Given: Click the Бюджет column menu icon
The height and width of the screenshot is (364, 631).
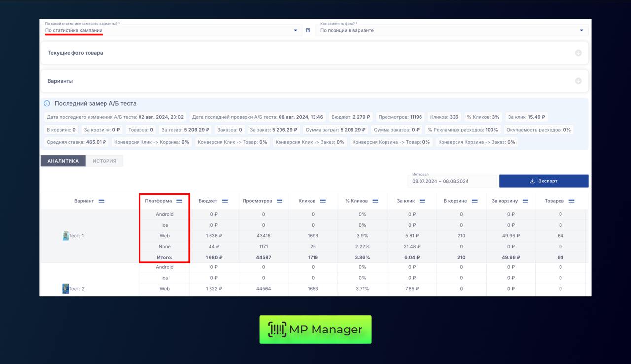Looking at the screenshot, I should 225,201.
